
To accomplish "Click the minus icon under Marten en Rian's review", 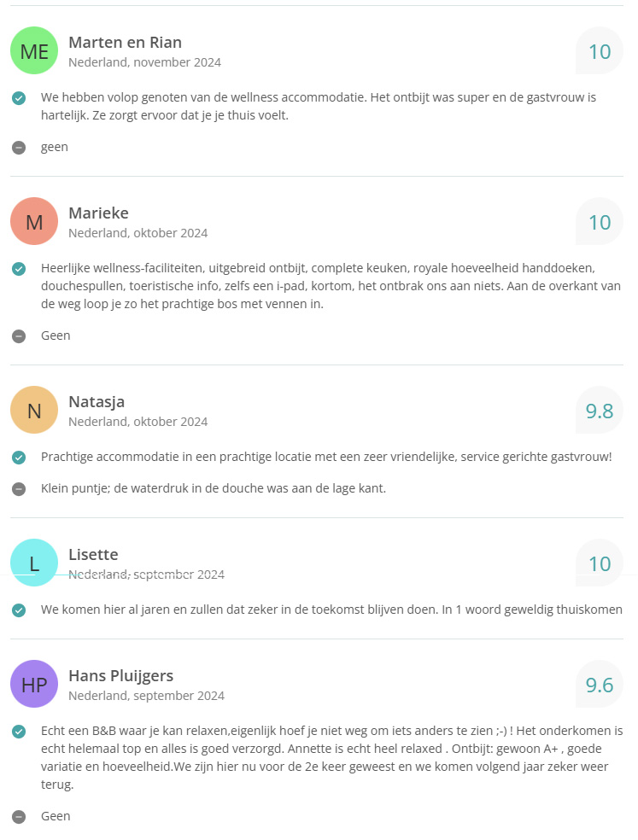I will (19, 148).
